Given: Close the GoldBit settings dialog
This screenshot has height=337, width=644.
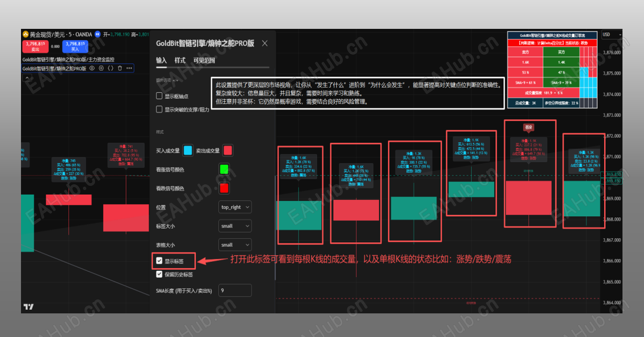Looking at the screenshot, I should [265, 43].
